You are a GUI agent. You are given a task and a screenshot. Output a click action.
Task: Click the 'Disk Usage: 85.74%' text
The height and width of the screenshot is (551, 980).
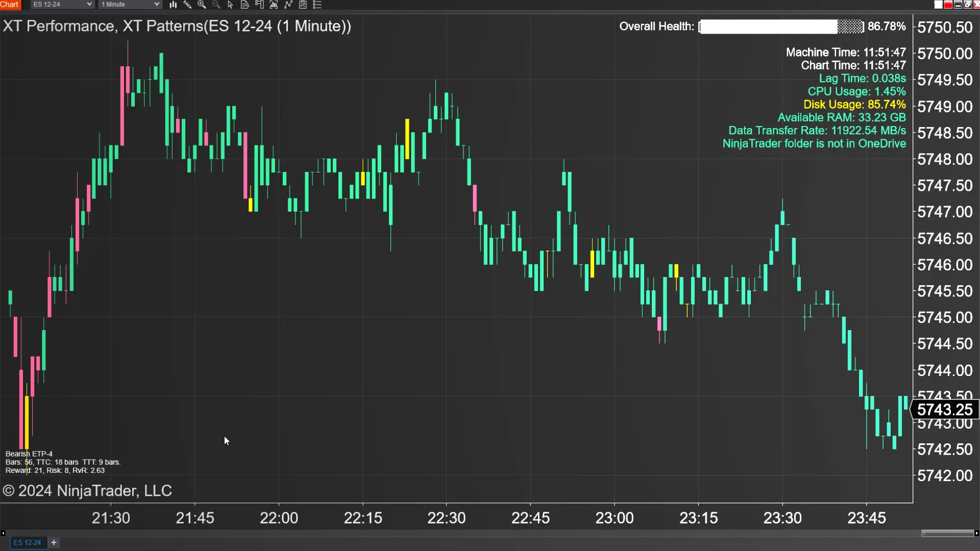tap(854, 105)
